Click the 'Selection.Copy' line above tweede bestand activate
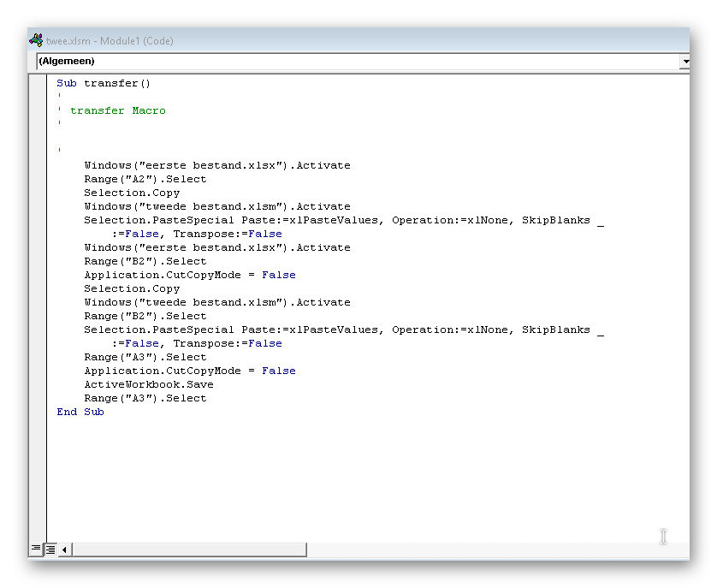Image resolution: width=717 pixels, height=588 pixels. pyautogui.click(x=132, y=193)
